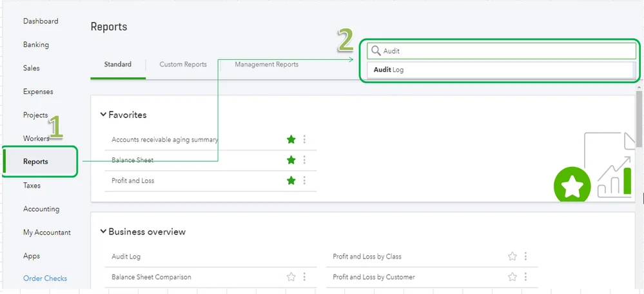
Task: Follow the Order Checks link
Action: 45,279
